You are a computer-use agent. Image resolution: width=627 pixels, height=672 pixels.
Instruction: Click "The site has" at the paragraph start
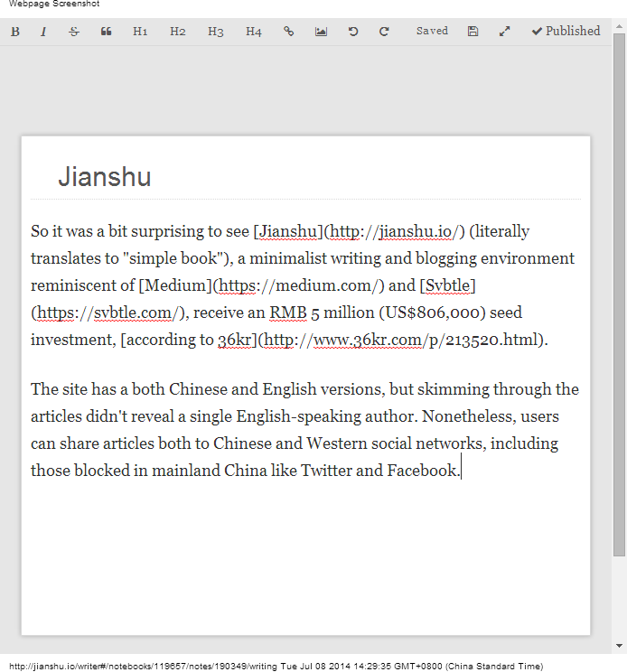point(74,389)
